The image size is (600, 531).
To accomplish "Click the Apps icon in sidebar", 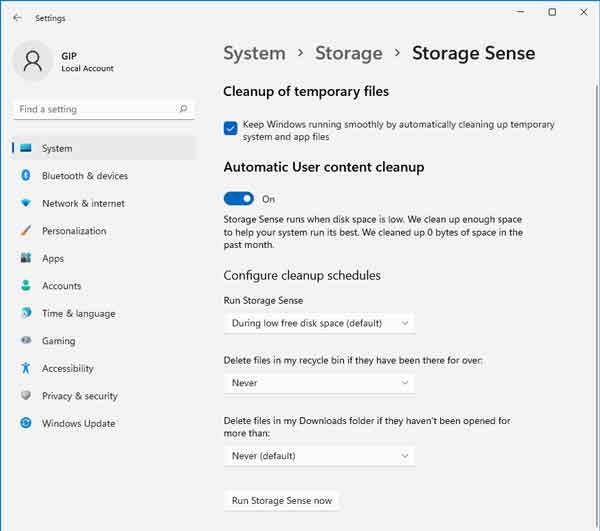I will (26, 258).
